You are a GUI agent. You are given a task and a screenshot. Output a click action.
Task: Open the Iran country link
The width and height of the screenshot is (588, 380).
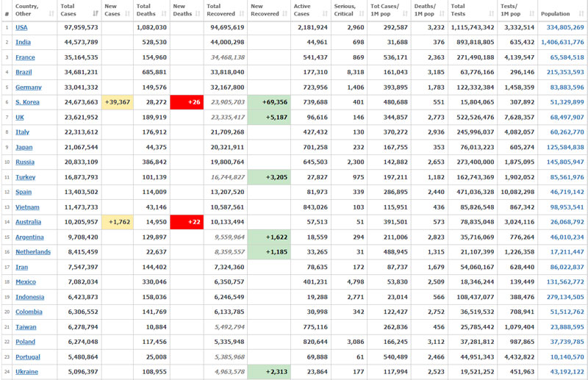tap(22, 267)
